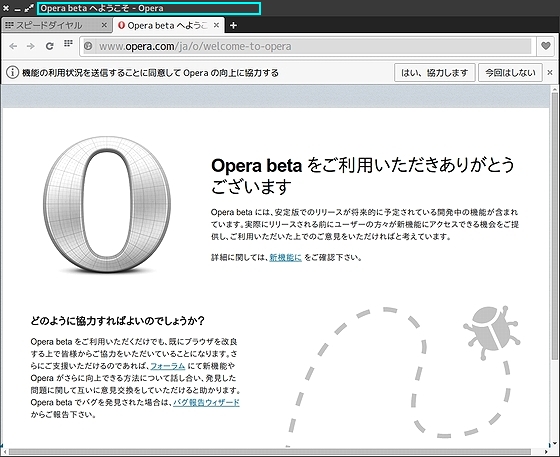
Task: Click the globe site-info icon in address bar
Action: coord(88,46)
